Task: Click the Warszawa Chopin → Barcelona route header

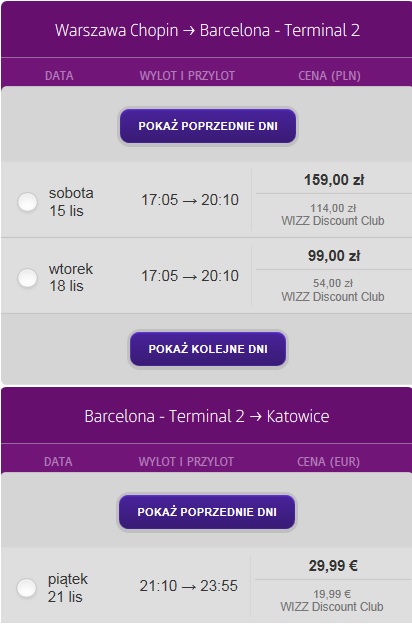Action: tap(207, 31)
